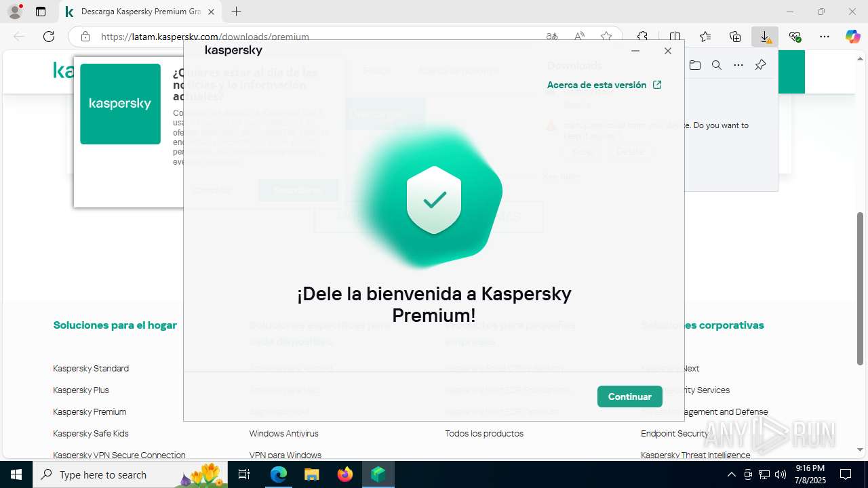Image resolution: width=868 pixels, height=488 pixels.
Task: Click the taskbar search box
Action: coord(131,474)
